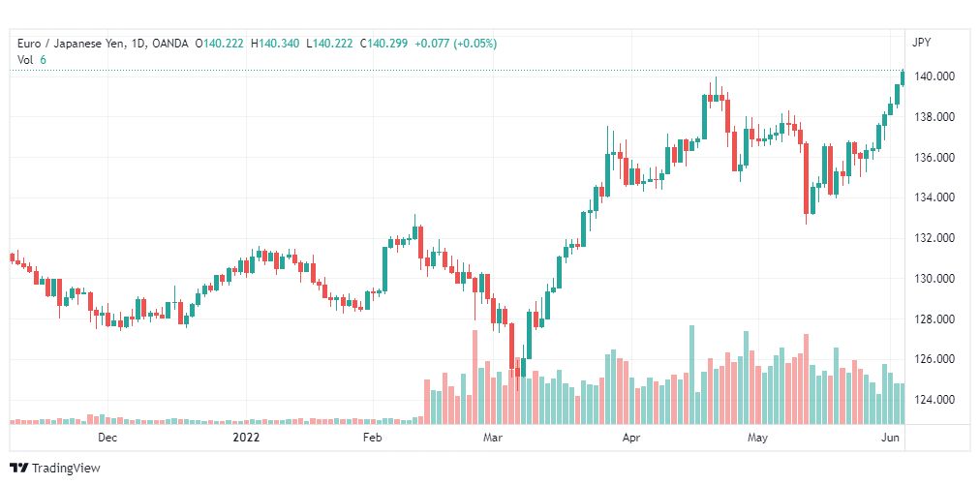Click the May time axis marker

tap(757, 438)
